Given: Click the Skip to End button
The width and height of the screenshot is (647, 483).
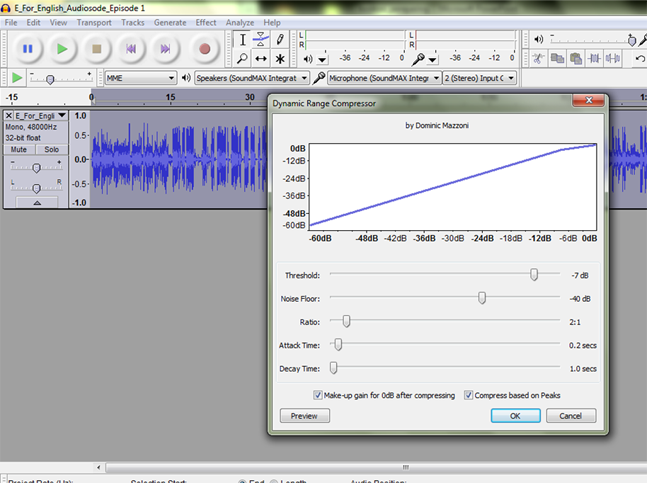Looking at the screenshot, I should click(166, 48).
